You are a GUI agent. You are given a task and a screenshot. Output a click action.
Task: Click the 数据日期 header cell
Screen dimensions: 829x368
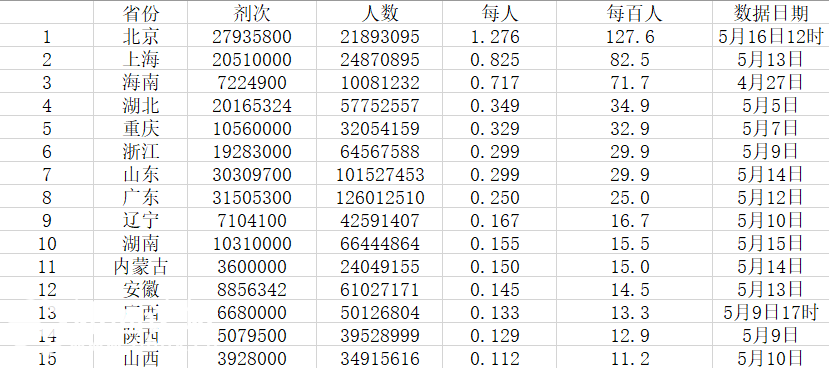point(771,12)
